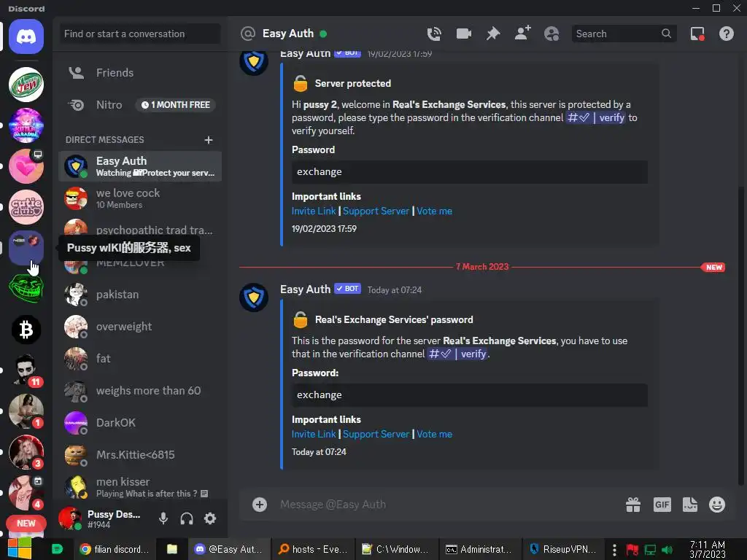Open the Bitcoin server icon
Screen dimensions: 747x560
point(26,330)
